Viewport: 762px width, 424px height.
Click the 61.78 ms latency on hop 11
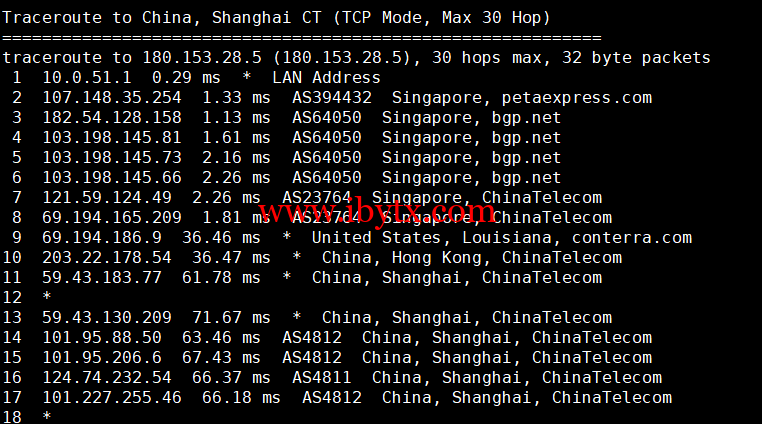point(221,277)
